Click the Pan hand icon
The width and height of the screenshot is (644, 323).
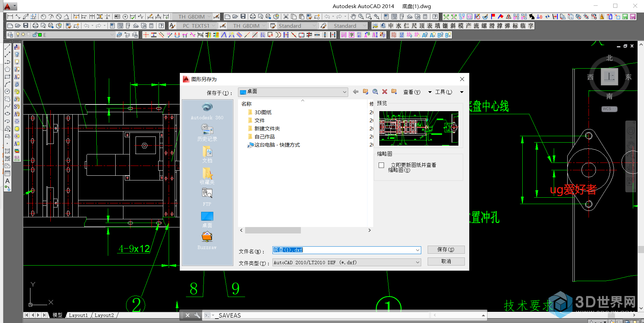[x=353, y=17]
